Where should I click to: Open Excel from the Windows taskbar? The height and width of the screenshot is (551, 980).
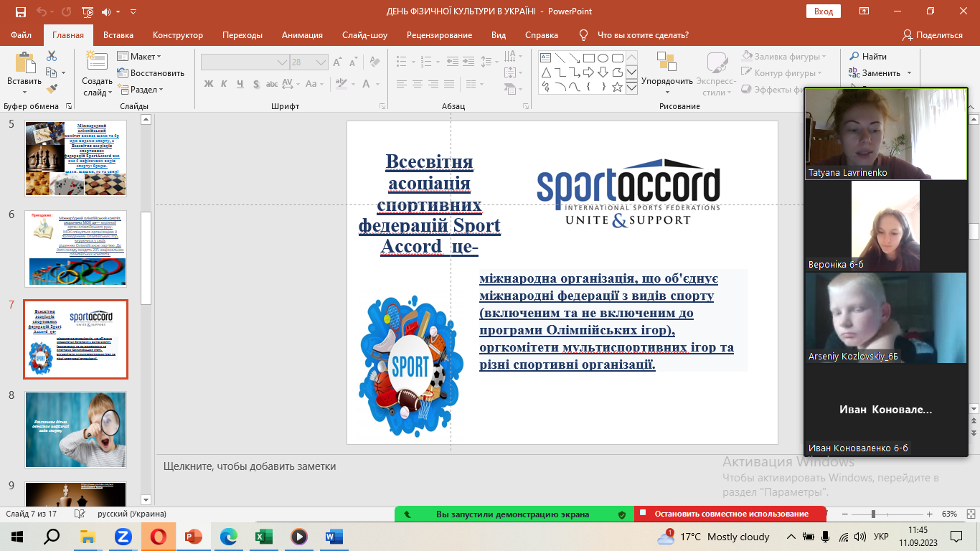pos(264,537)
